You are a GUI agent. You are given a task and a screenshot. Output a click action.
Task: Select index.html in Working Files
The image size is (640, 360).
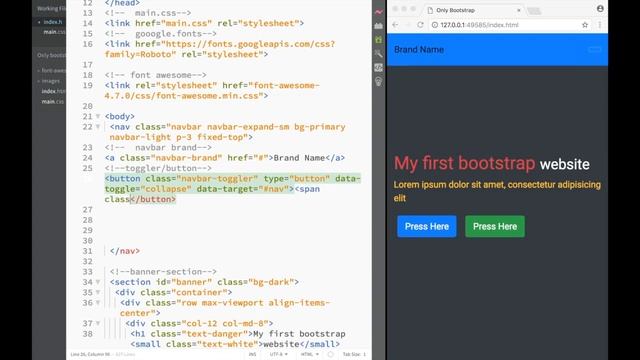point(53,22)
